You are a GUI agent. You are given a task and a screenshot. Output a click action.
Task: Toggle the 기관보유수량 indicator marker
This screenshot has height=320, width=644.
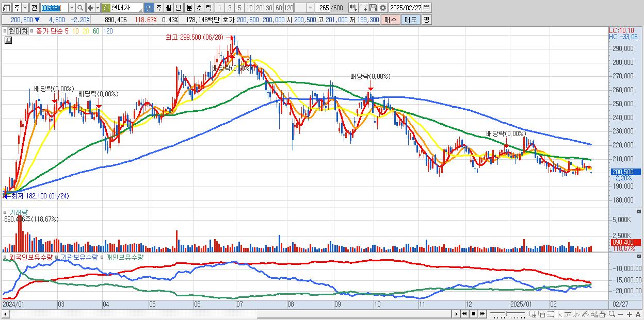click(57, 257)
